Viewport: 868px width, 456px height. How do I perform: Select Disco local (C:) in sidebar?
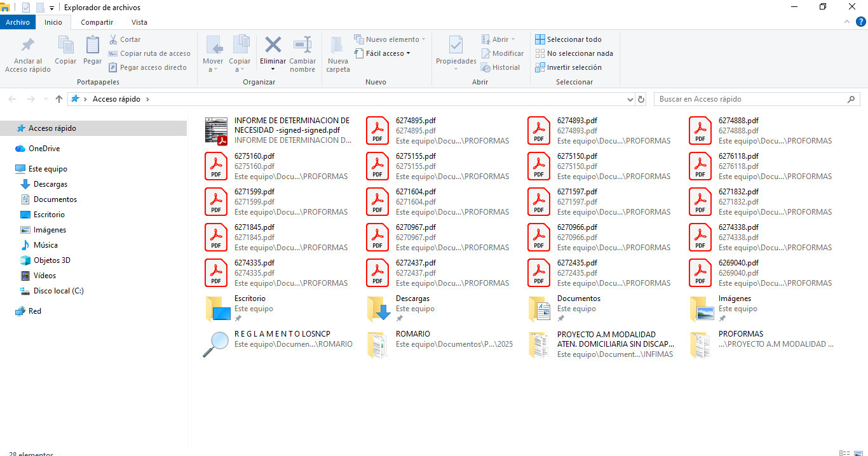tap(58, 291)
